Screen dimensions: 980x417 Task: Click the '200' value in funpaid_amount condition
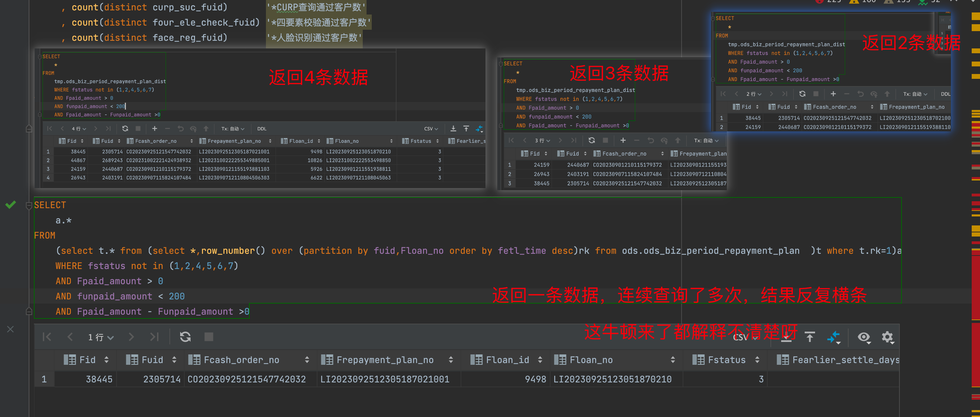176,296
